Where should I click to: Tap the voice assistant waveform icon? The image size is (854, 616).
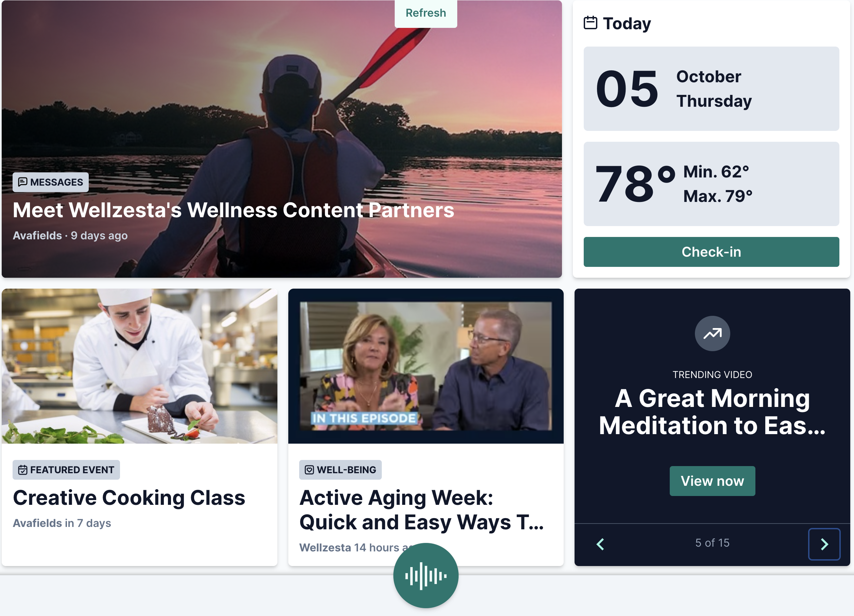[426, 575]
